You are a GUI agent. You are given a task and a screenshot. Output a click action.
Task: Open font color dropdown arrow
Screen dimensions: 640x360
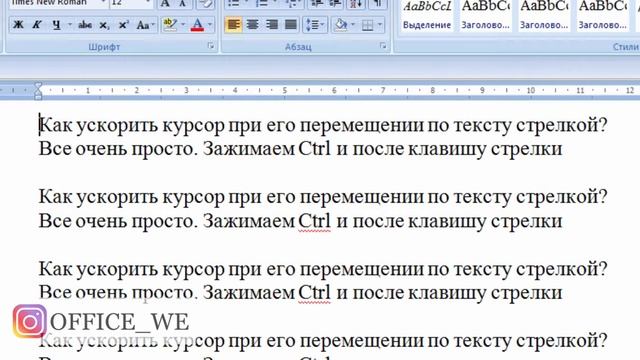point(210,25)
